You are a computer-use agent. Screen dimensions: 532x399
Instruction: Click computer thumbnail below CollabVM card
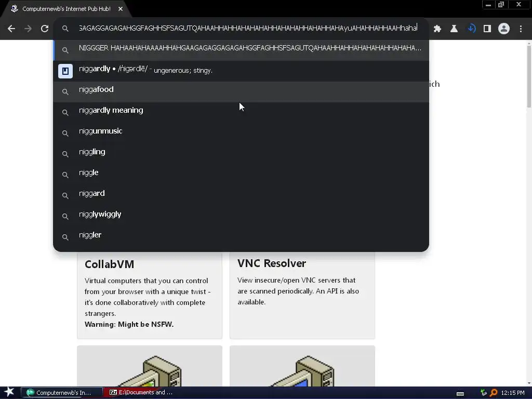pyautogui.click(x=150, y=366)
